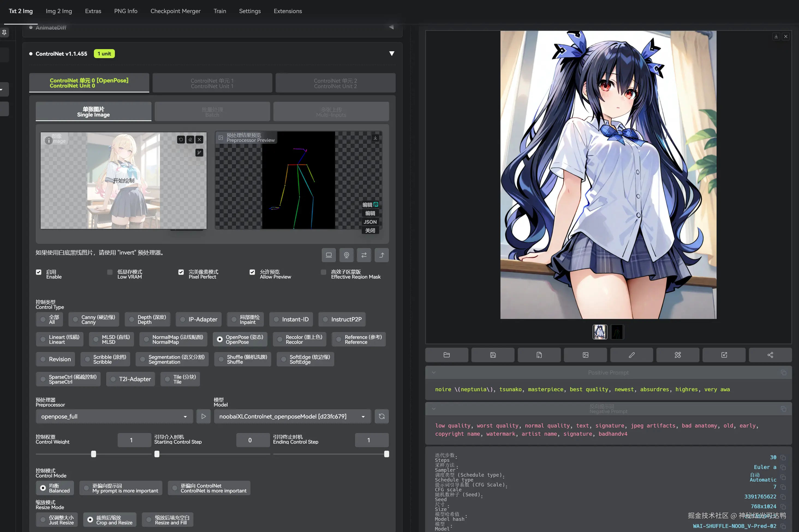Viewport: 799px width, 532px height.
Task: Send the image to img2img using the picture icon
Action: click(585, 355)
